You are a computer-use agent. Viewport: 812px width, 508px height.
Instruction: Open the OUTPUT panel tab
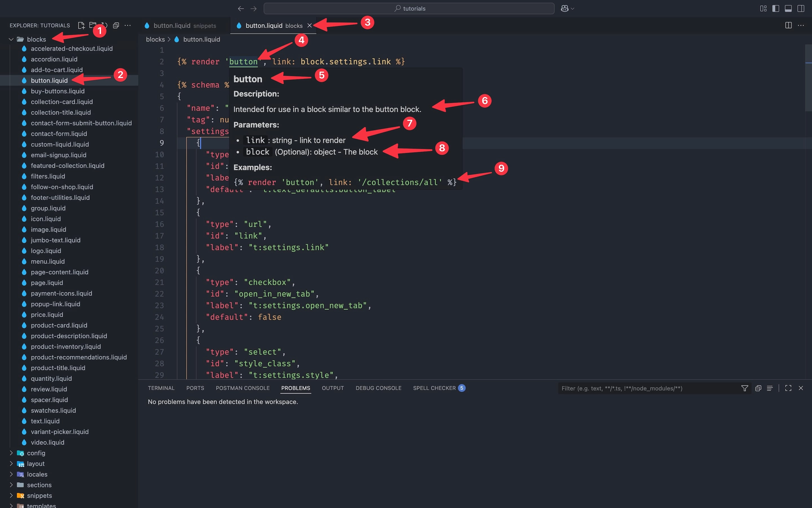(333, 388)
